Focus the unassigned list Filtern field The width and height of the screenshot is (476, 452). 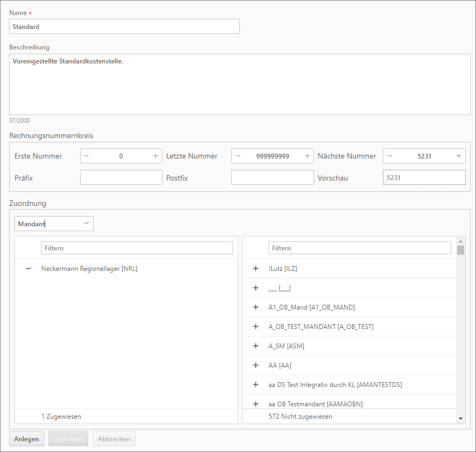coord(360,248)
